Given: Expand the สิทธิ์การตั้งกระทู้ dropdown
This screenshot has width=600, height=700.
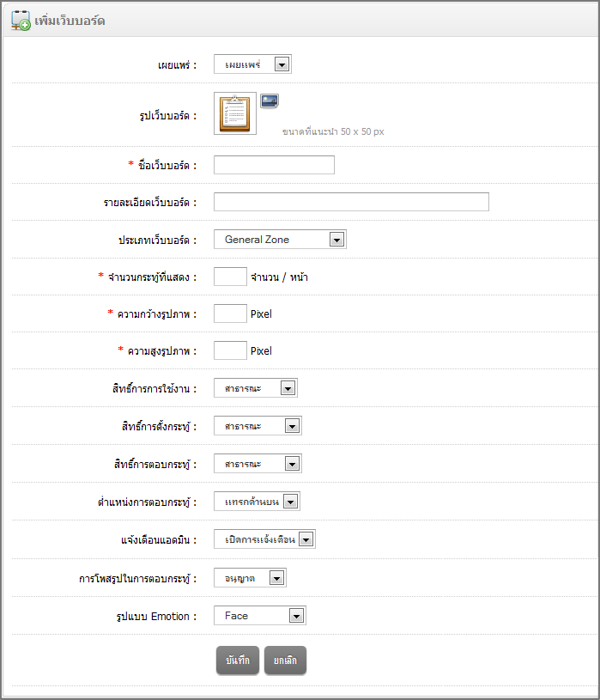Looking at the screenshot, I should 258,426.
